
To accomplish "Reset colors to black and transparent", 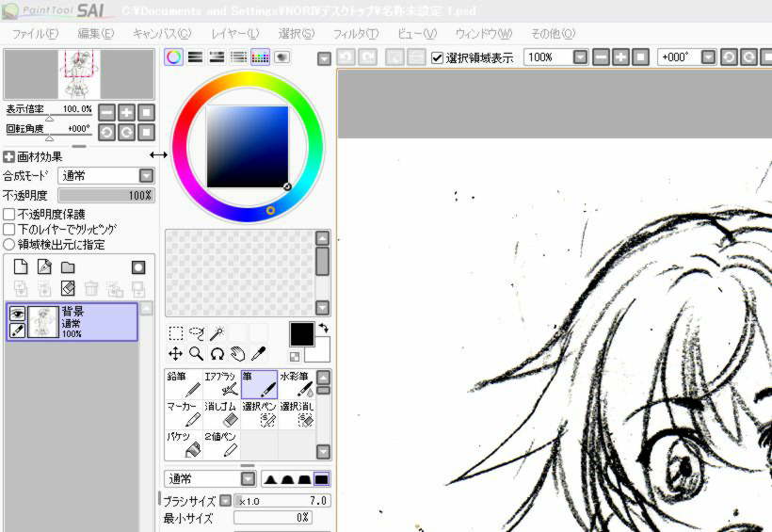I will [x=295, y=356].
